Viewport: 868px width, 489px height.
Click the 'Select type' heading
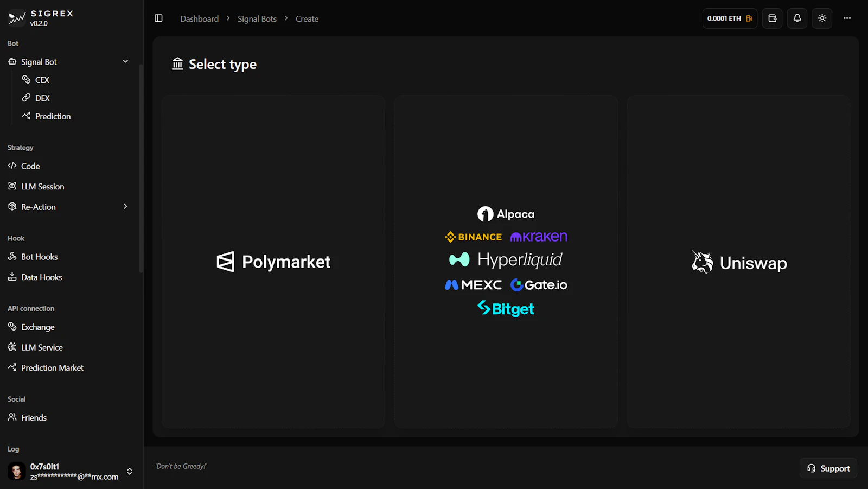click(222, 65)
